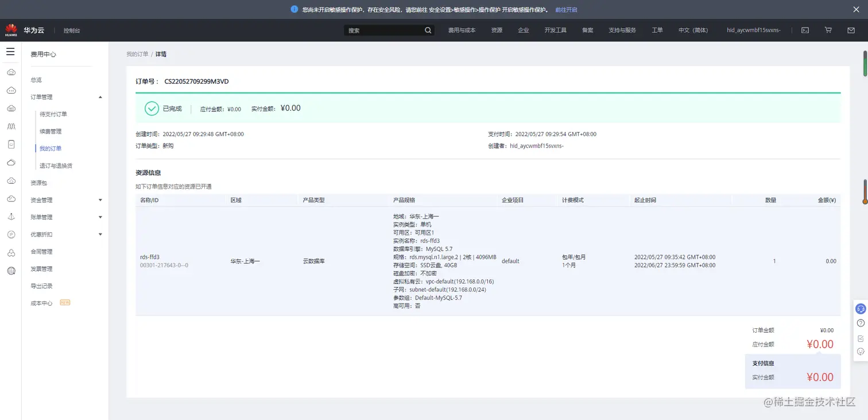
Task: Click the 前往开启 link in banner
Action: click(x=566, y=10)
